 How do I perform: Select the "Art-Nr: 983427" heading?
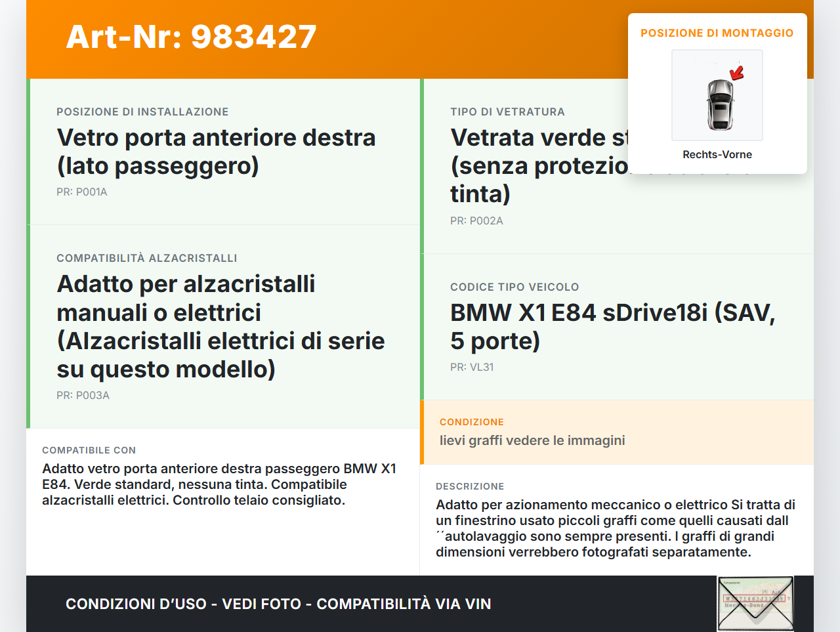(191, 37)
